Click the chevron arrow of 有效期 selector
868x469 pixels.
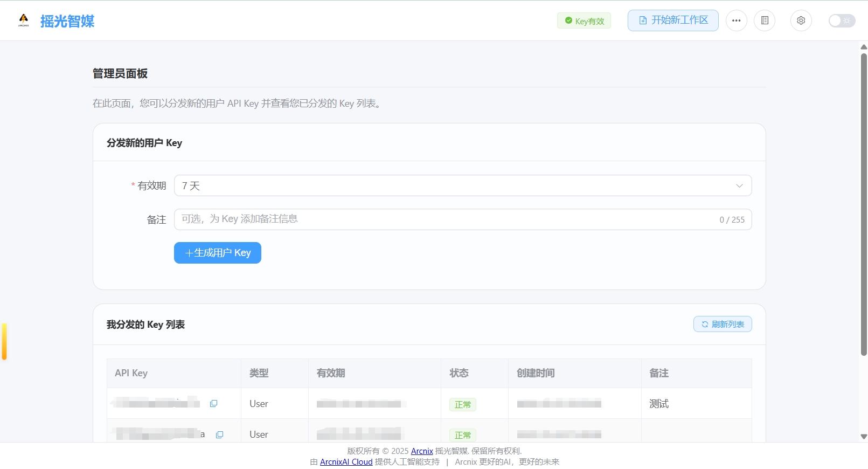739,185
